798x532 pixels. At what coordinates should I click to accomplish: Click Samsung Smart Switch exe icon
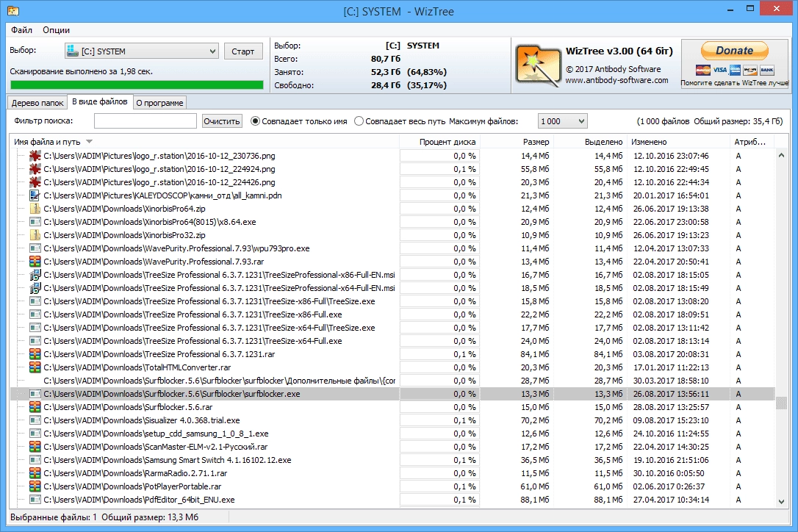tap(35, 460)
